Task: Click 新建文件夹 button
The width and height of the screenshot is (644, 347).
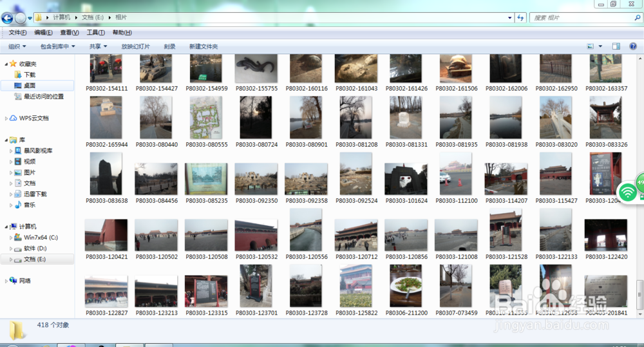Action: tap(204, 46)
